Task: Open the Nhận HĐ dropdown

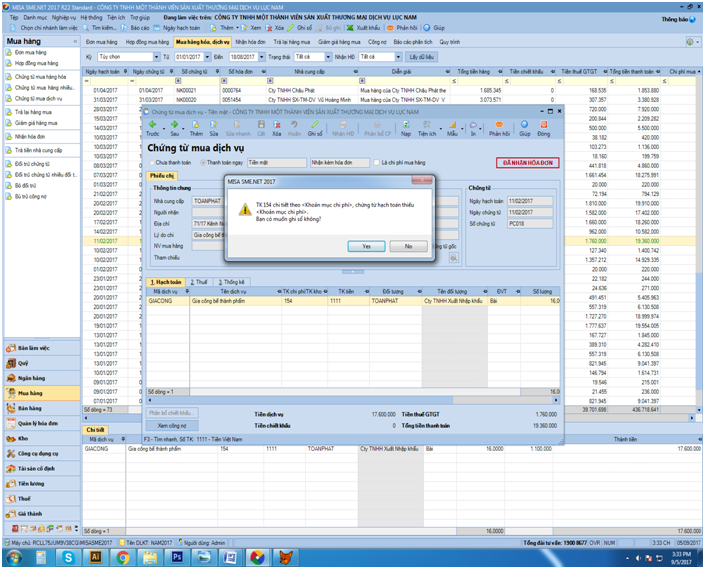Action: click(x=398, y=57)
